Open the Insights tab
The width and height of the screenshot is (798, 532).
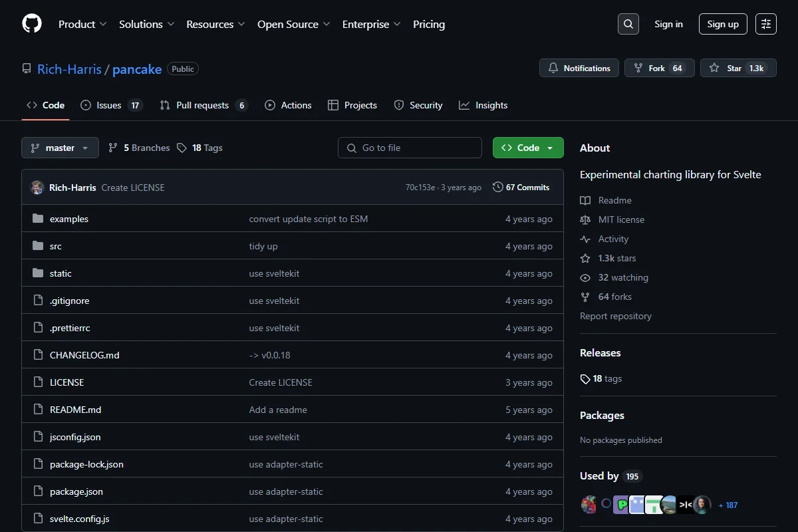483,105
